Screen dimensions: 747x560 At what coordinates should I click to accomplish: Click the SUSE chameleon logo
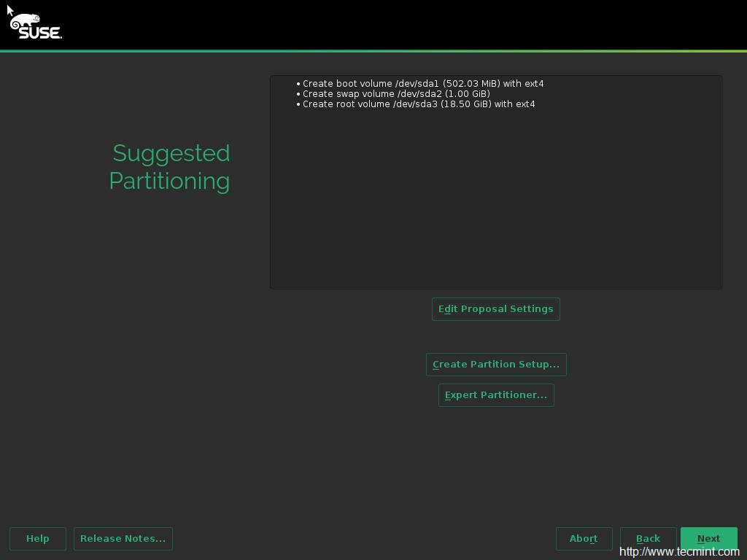coord(26,21)
